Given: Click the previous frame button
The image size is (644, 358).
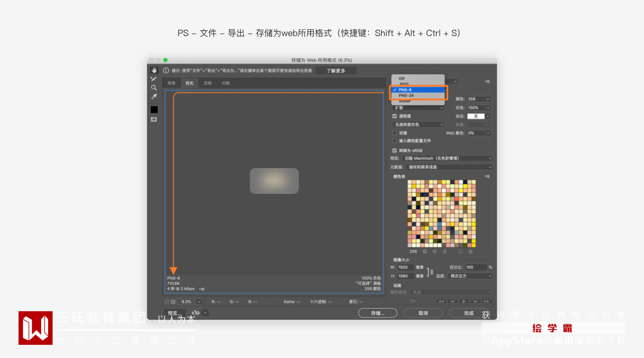Looking at the screenshot, I should pyautogui.click(x=453, y=301).
